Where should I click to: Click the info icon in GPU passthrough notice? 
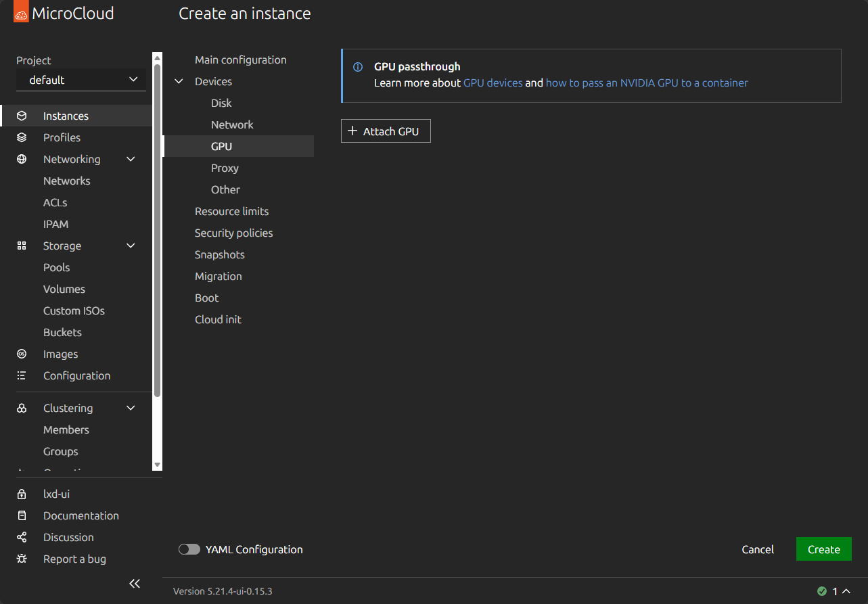pyautogui.click(x=358, y=67)
